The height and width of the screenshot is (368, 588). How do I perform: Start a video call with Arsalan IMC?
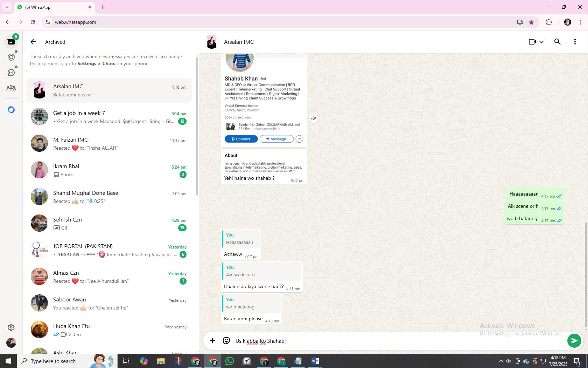[532, 42]
